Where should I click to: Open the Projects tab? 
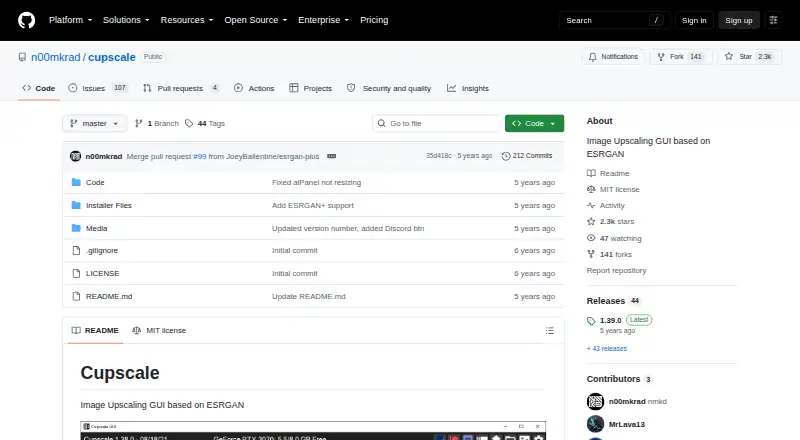(310, 88)
